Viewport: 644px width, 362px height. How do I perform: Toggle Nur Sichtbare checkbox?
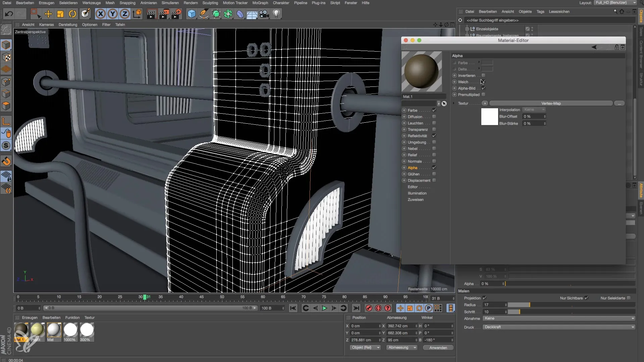[x=586, y=298]
